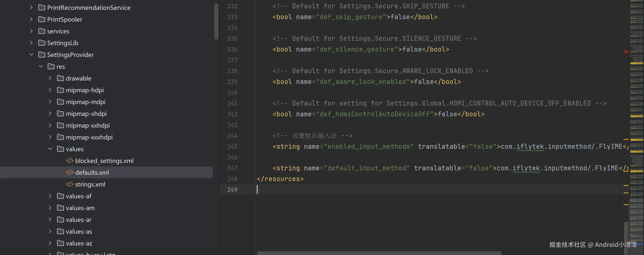Click the red error stripe marker
The height and width of the screenshot is (255, 644).
click(626, 52)
